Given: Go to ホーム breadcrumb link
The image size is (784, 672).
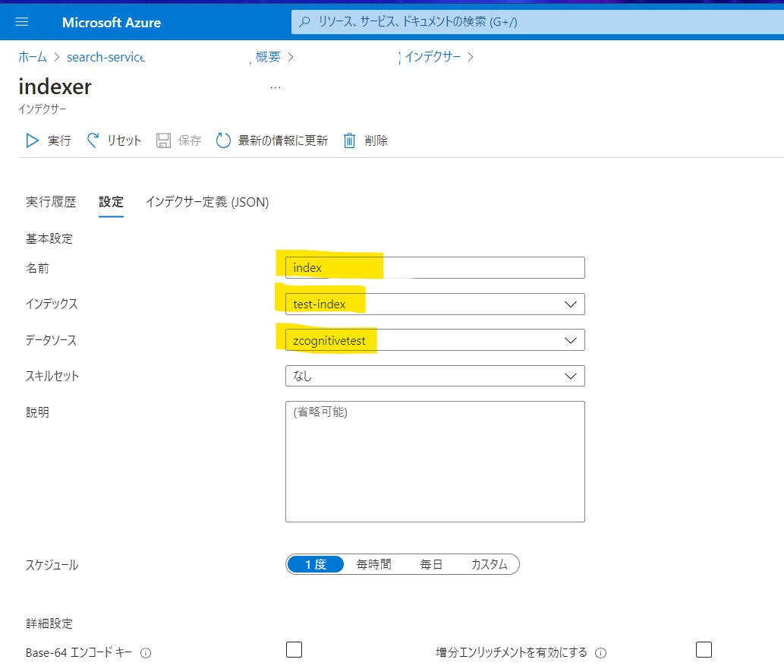Looking at the screenshot, I should (x=33, y=57).
